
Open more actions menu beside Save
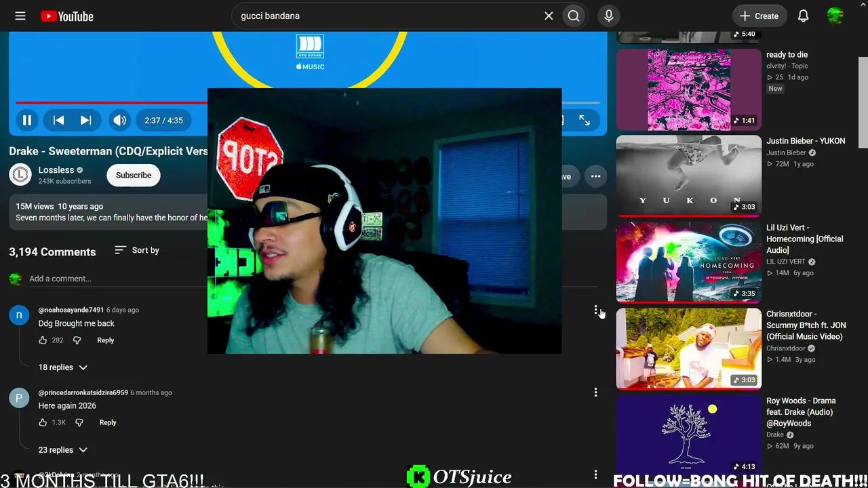[x=595, y=176]
